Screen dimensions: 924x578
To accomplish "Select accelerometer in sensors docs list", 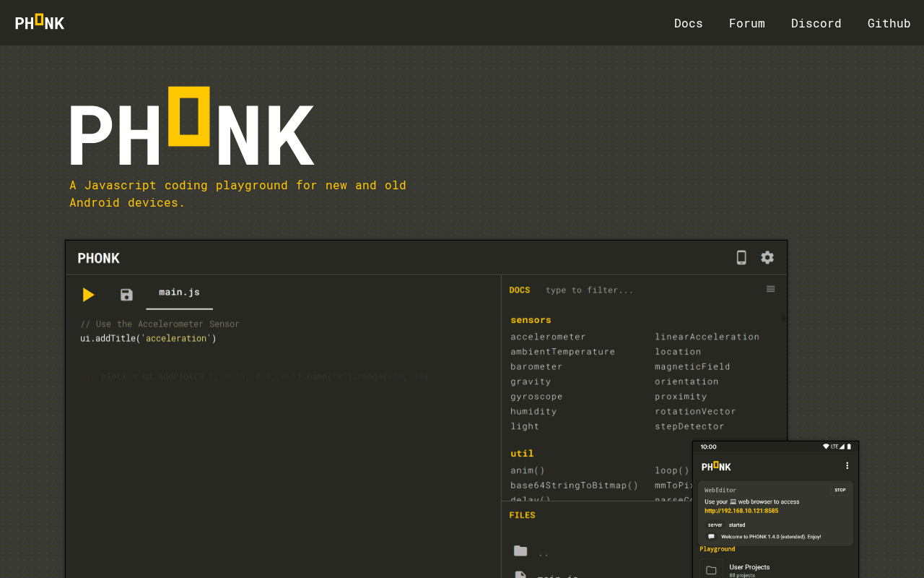I will (548, 337).
